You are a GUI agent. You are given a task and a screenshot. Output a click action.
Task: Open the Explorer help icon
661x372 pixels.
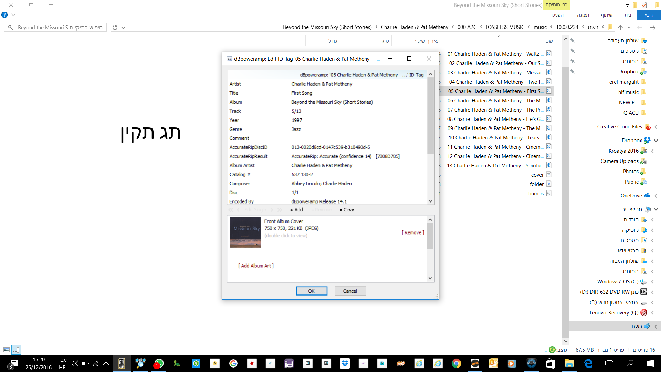pyautogui.click(x=5, y=15)
